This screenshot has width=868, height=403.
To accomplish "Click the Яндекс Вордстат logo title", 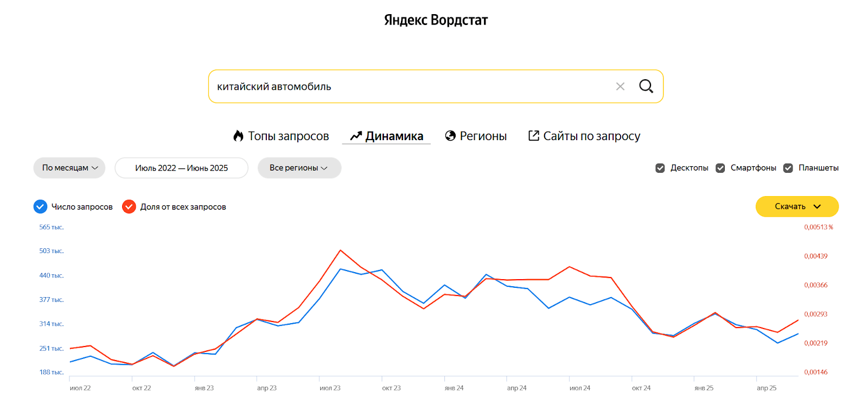I will 436,20.
